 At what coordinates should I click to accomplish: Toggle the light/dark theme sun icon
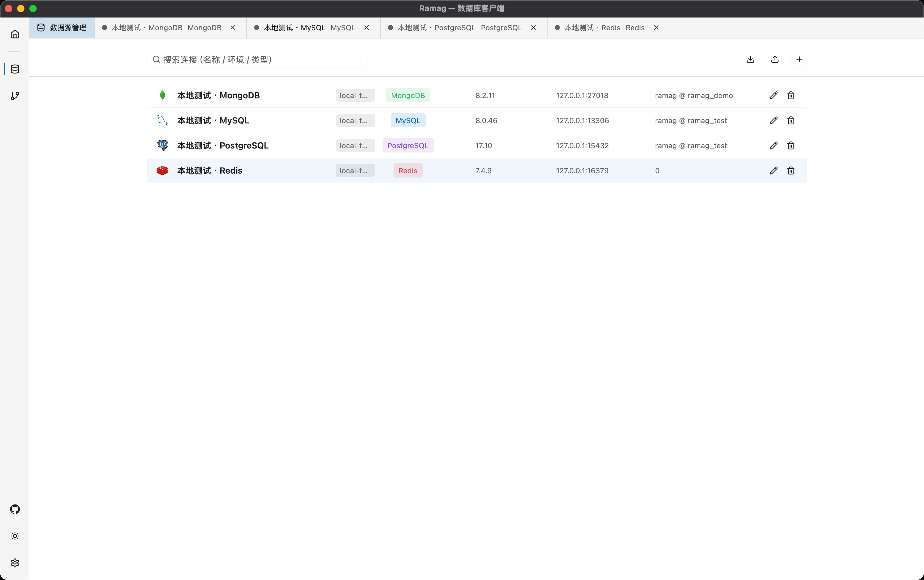(15, 536)
